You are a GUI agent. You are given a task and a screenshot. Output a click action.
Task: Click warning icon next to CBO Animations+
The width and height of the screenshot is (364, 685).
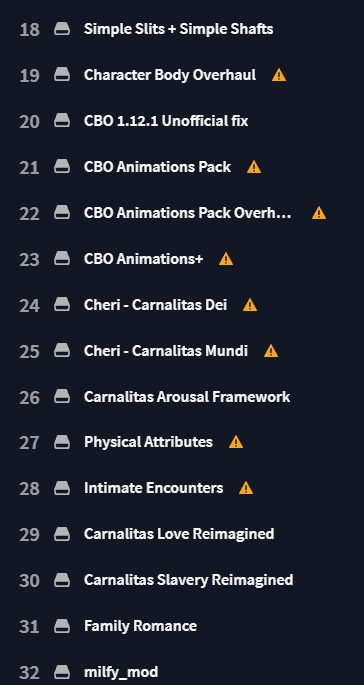tap(226, 259)
